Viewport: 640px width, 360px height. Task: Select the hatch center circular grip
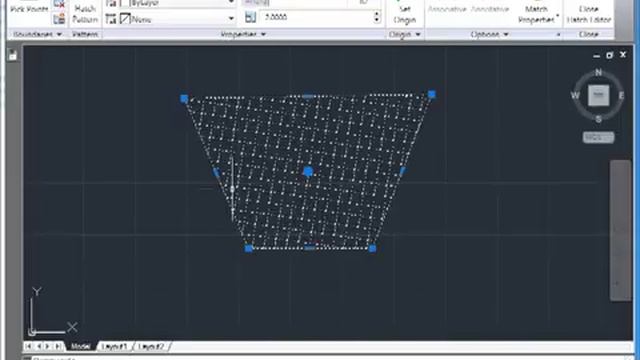[308, 172]
